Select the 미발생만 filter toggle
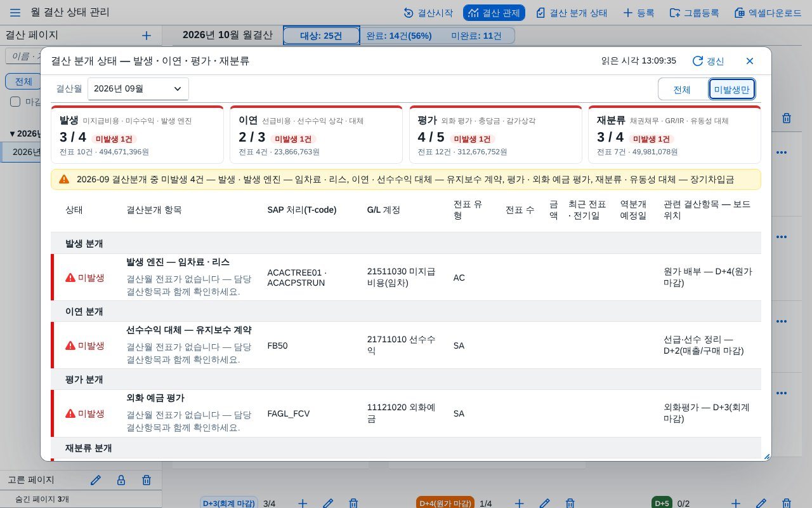 (x=732, y=90)
